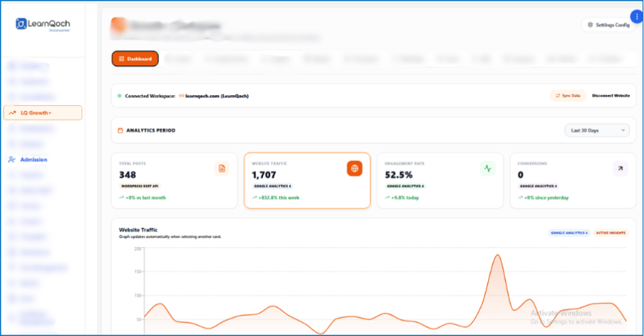Select the Total Posts card
This screenshot has height=336, width=644.
coord(174,181)
